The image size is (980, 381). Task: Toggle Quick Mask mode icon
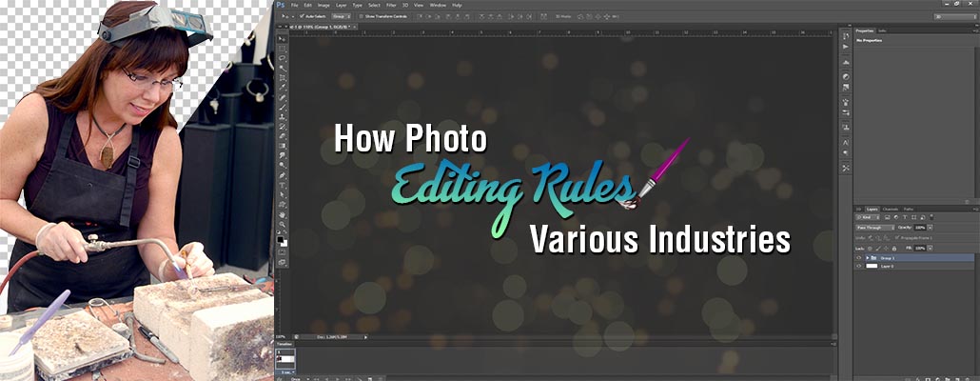click(x=283, y=252)
